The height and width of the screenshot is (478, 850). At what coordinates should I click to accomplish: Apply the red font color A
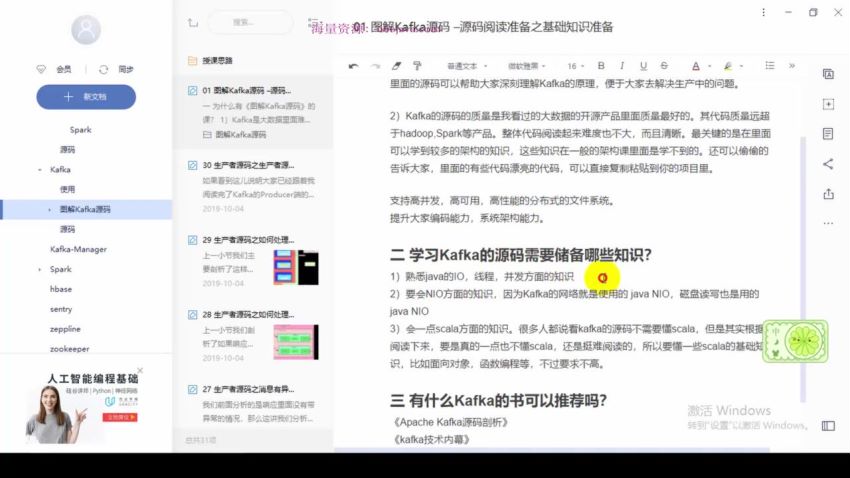click(x=696, y=66)
